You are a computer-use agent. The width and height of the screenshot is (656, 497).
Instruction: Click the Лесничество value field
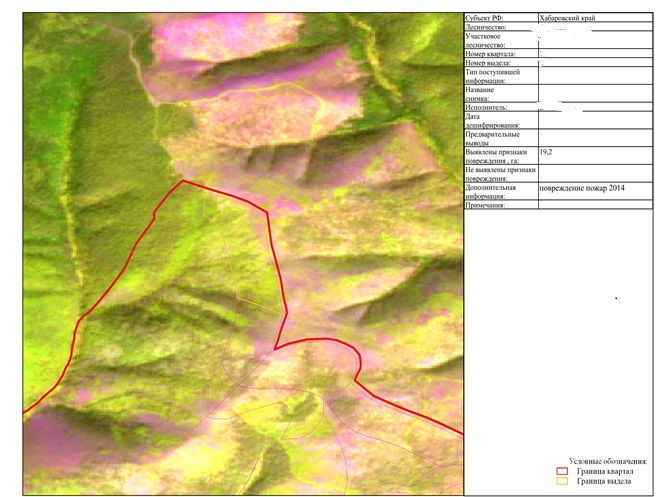click(594, 27)
